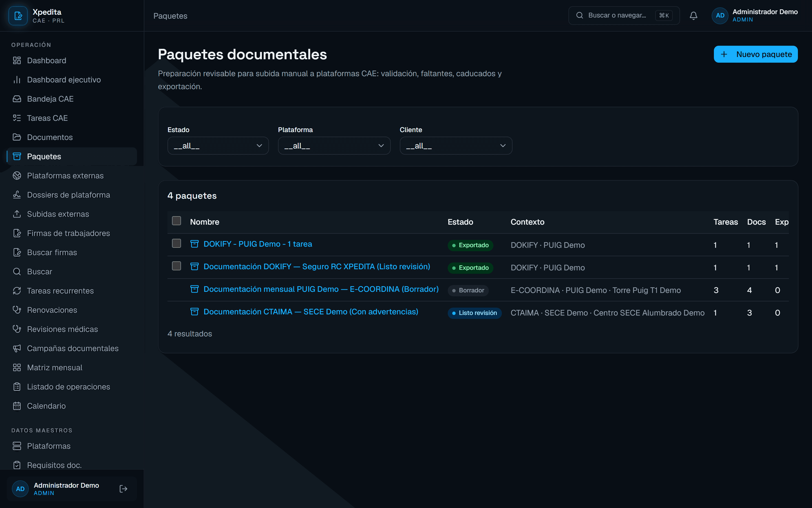The height and width of the screenshot is (508, 812).
Task: Click the Nuevo paquete button
Action: point(756,54)
